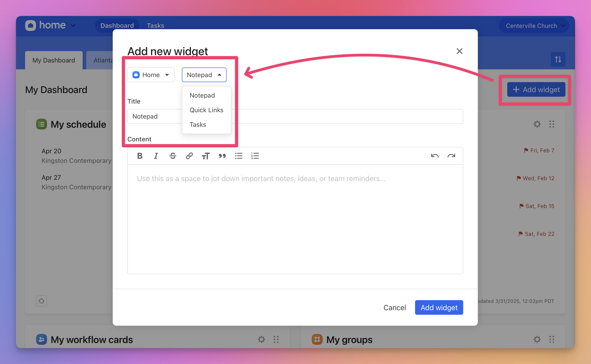Screen dimensions: 591x364
Task: Choose Quick Links from the widget list
Action: 206,110
